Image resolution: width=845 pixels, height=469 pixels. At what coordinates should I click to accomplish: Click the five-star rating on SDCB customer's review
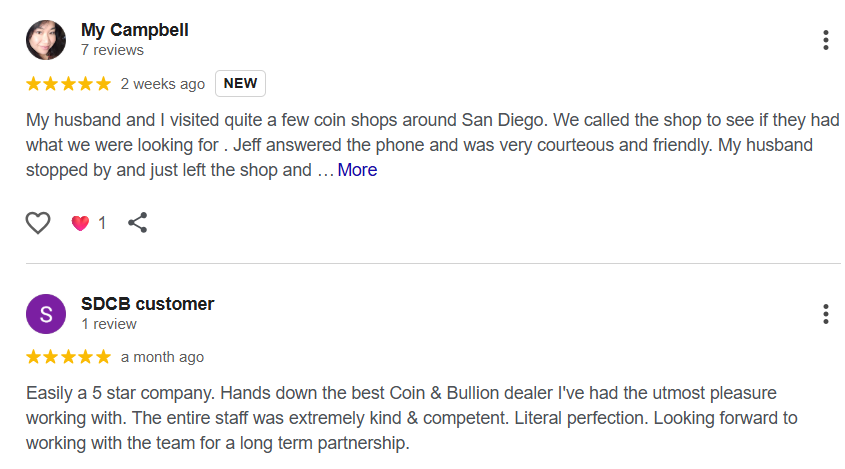[68, 357]
